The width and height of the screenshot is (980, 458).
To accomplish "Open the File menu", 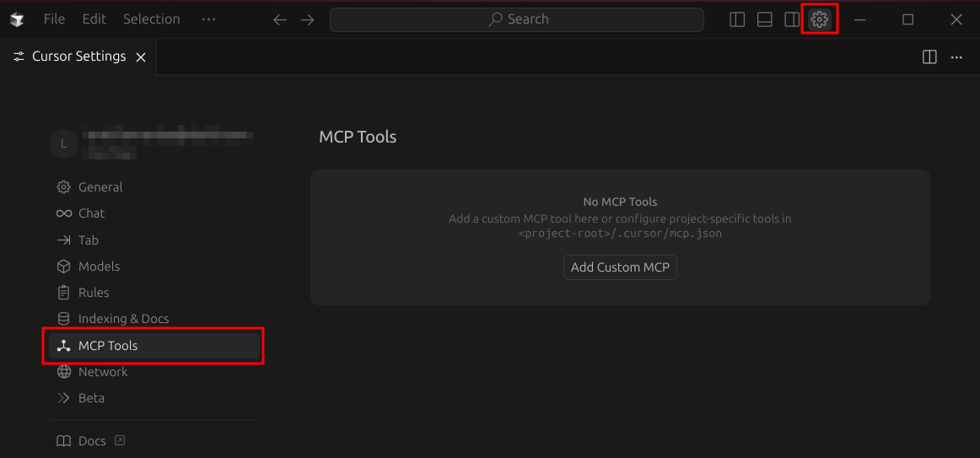I will (x=54, y=19).
